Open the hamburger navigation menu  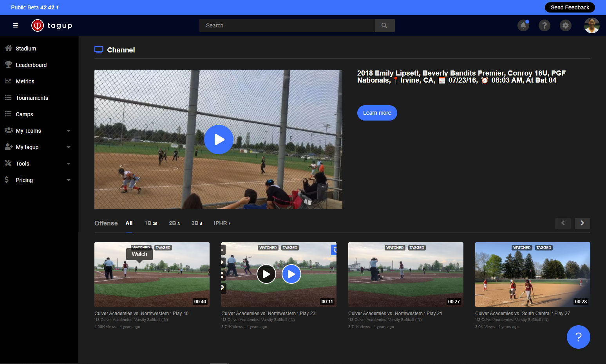[15, 25]
